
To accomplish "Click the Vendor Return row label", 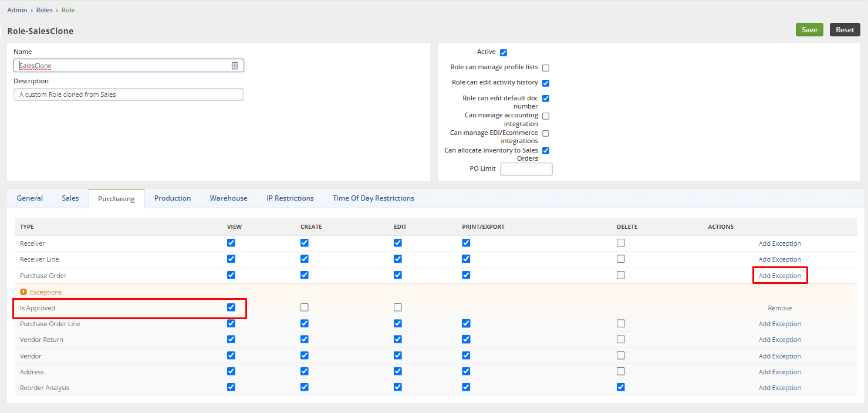I will pos(42,340).
